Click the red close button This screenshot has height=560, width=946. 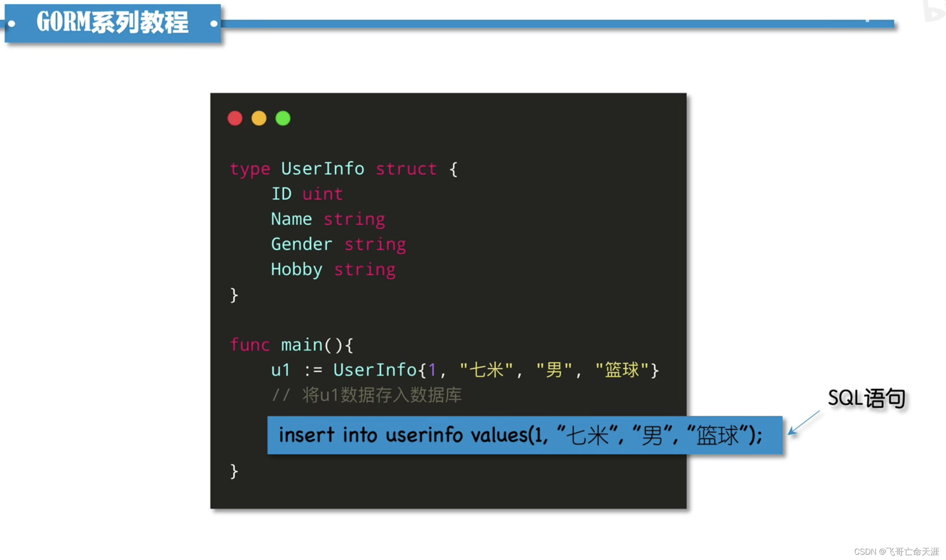coord(235,118)
